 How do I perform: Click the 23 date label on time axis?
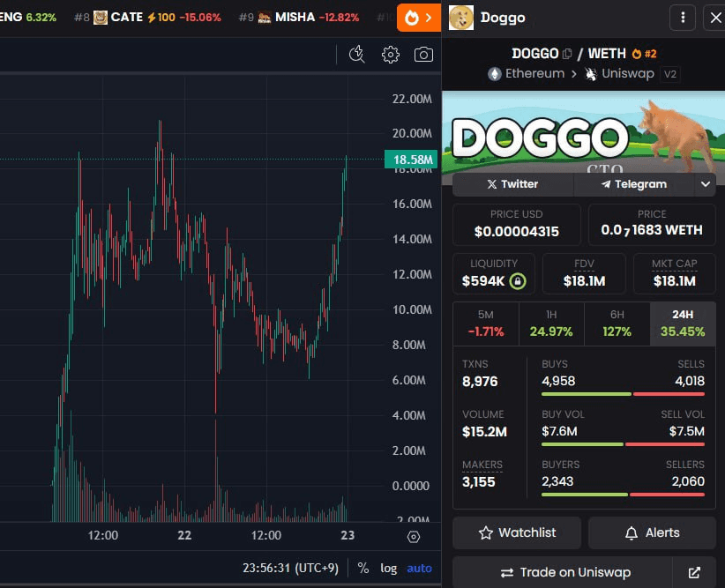pyautogui.click(x=348, y=535)
